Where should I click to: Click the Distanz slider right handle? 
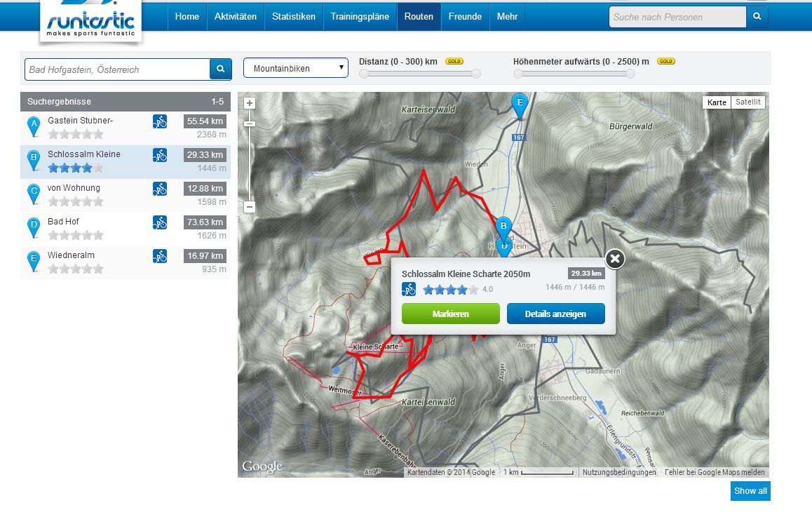tap(476, 74)
